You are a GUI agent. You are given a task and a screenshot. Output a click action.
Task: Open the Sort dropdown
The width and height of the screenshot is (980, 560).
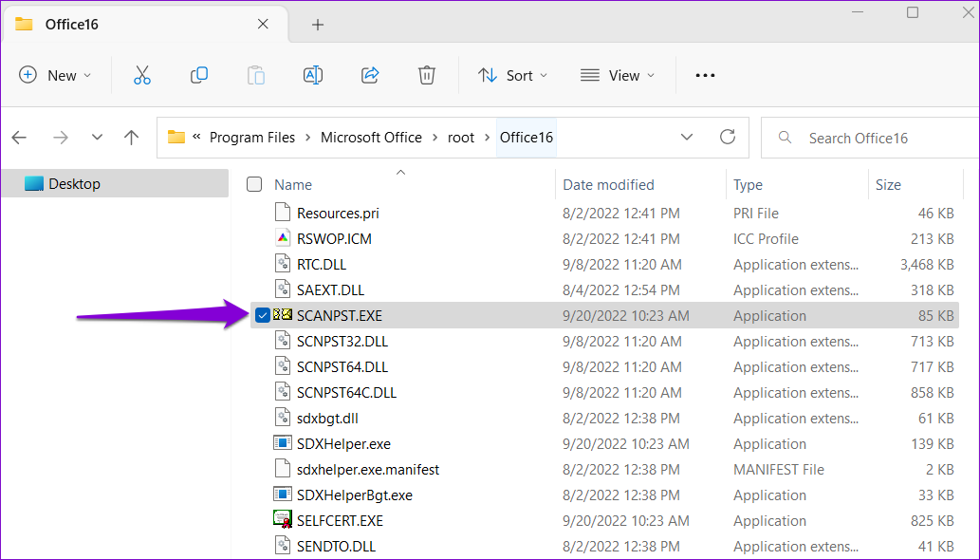512,75
